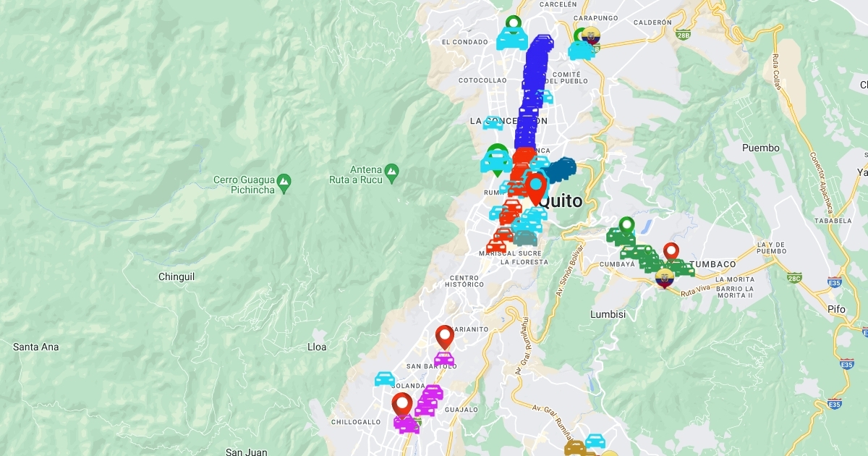Select the El Condado label
Image resolution: width=868 pixels, height=456 pixels.
pos(464,42)
